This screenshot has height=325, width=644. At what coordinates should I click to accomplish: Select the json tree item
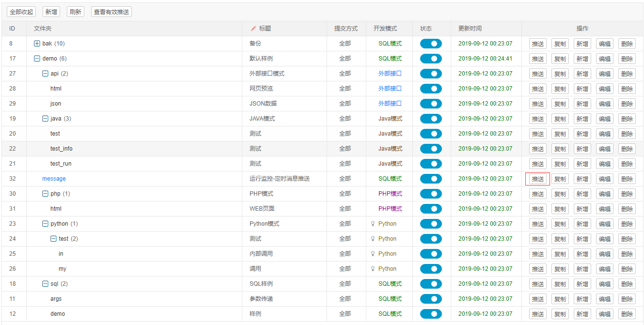click(x=56, y=104)
